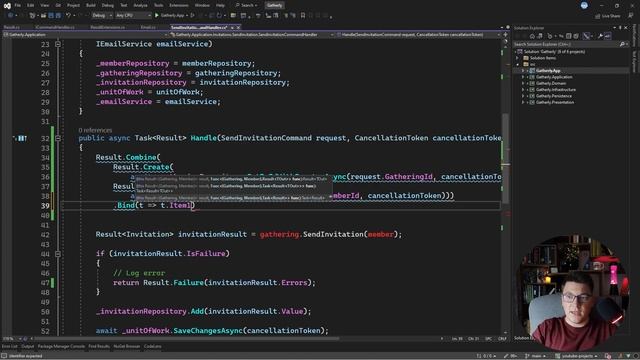Image resolution: width=640 pixels, height=360 pixels.
Task: Open the Extensions menu
Action: (x=179, y=5)
